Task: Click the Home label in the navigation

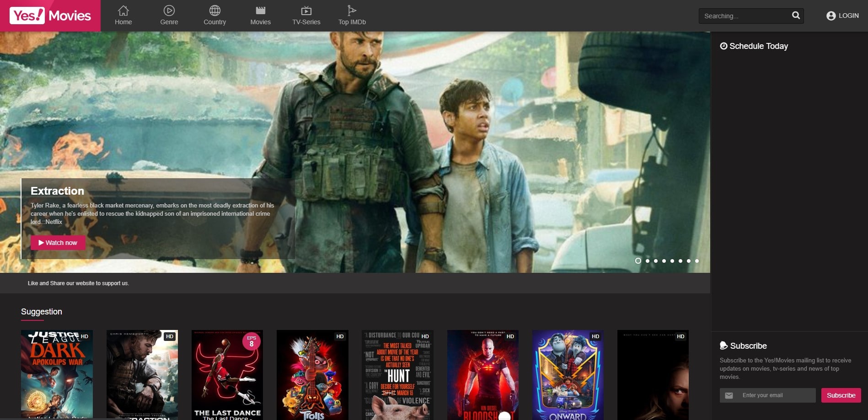Action: pos(123,22)
